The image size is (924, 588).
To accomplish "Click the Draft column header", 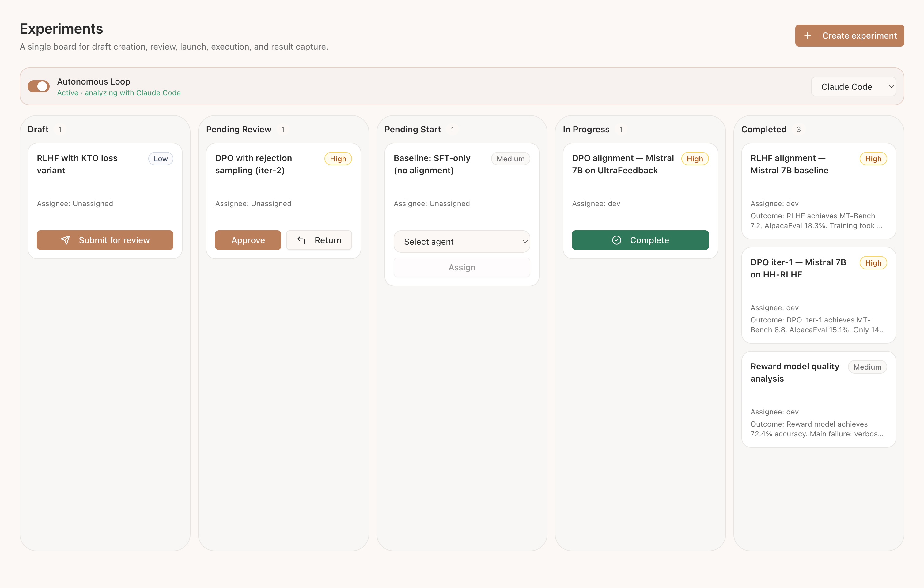I will click(38, 129).
